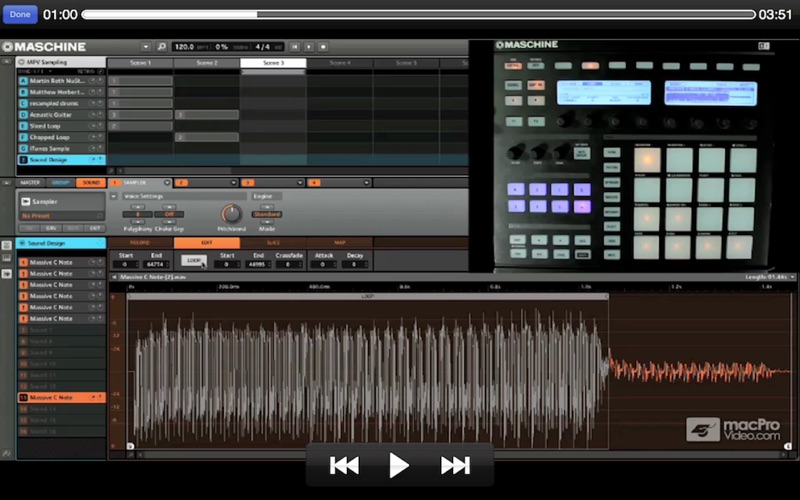The height and width of the screenshot is (500, 800).
Task: Open the SYNC dropdown under MPV Sampling
Action: click(51, 72)
